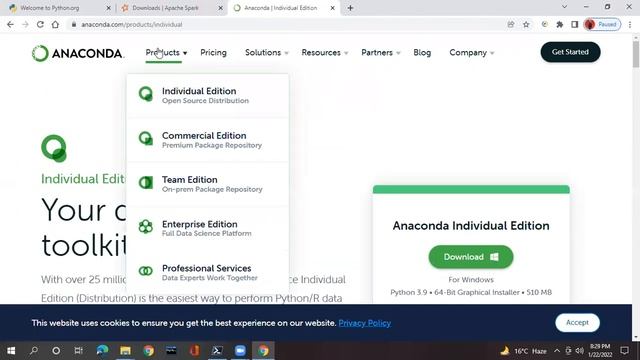Select Enterprise Edition from Products menu
Image resolution: width=640 pixels, height=360 pixels.
coord(208,228)
